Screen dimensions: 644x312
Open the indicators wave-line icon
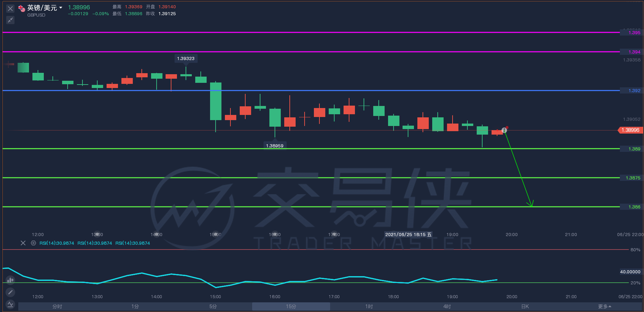tap(10, 304)
